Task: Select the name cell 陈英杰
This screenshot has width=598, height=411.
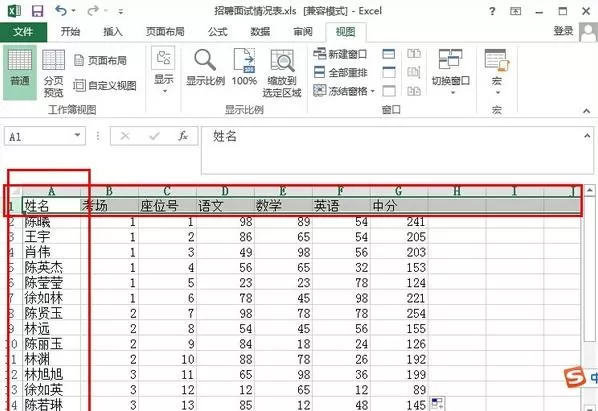Action: [52, 267]
